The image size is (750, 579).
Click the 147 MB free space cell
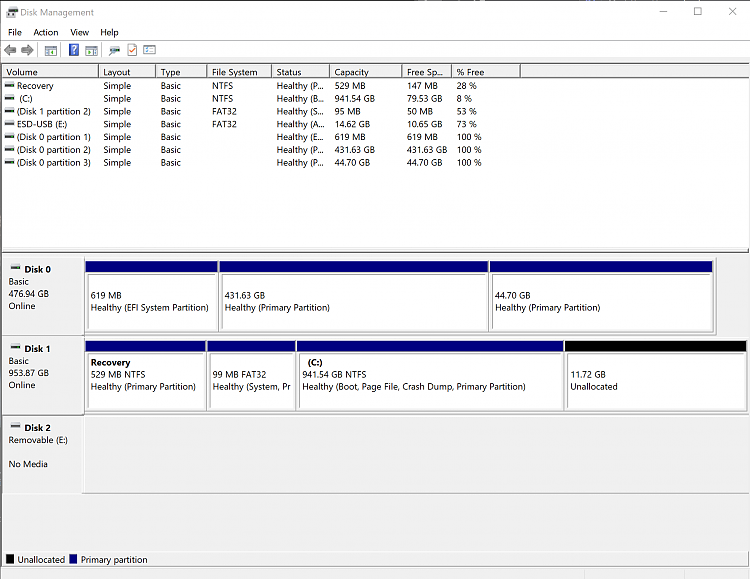422,86
